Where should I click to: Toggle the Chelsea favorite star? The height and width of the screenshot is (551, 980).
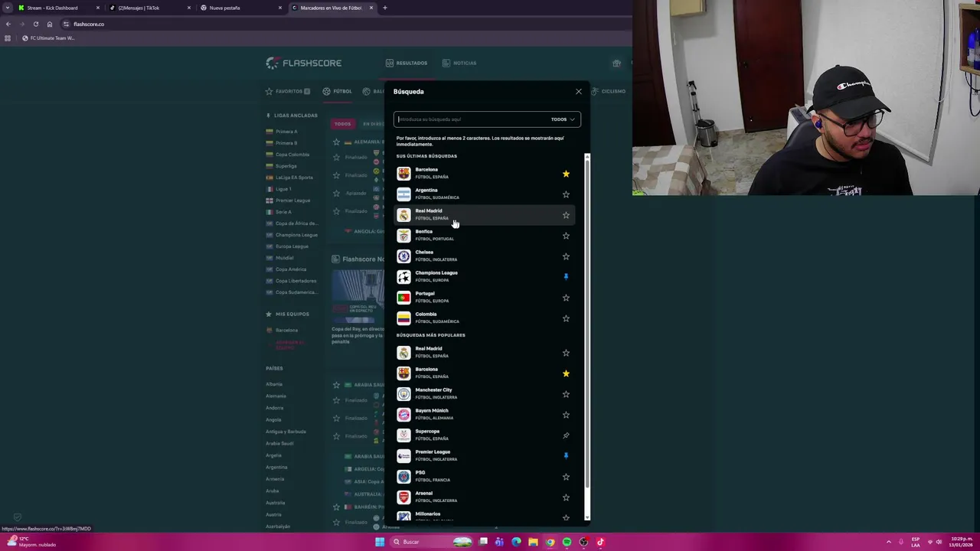(x=566, y=256)
